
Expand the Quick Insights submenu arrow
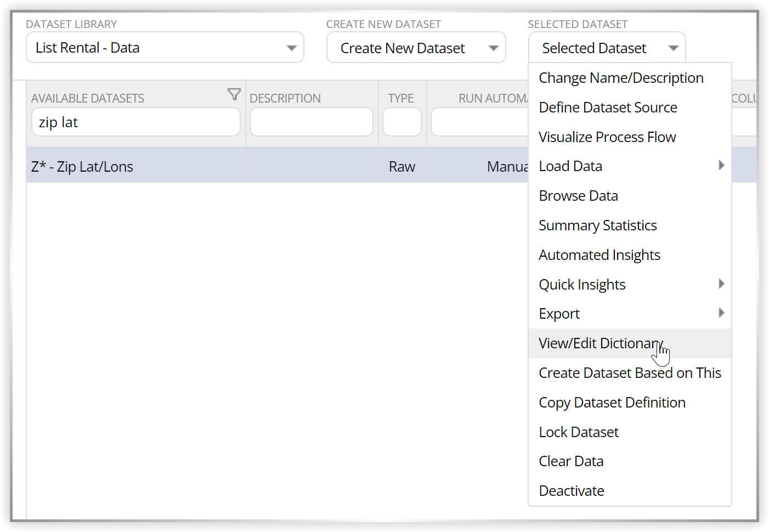click(x=722, y=284)
